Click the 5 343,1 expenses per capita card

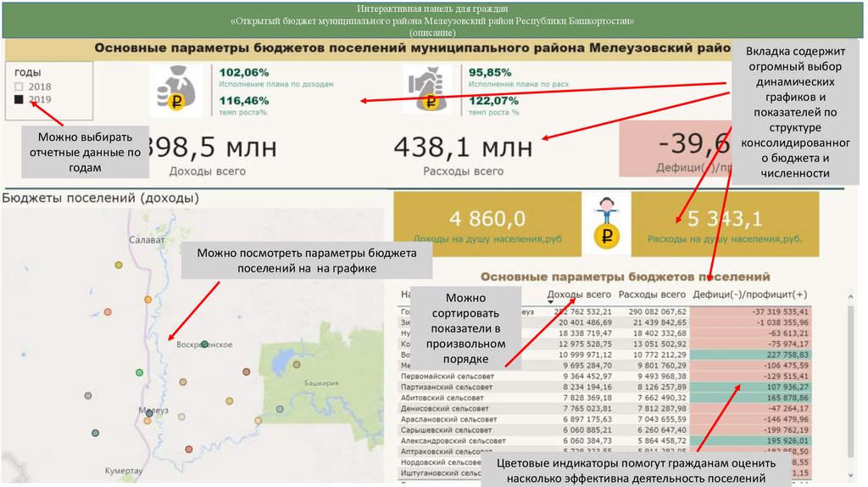tap(725, 224)
